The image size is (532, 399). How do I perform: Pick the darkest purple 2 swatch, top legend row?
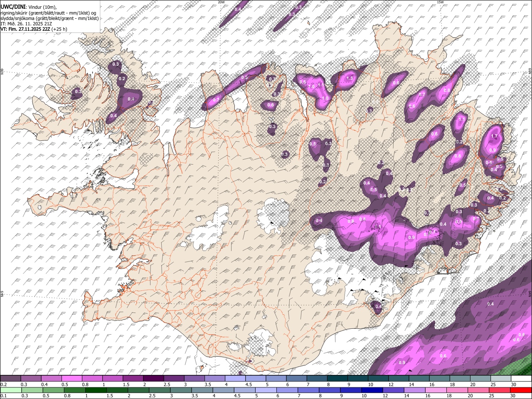(x=153, y=379)
